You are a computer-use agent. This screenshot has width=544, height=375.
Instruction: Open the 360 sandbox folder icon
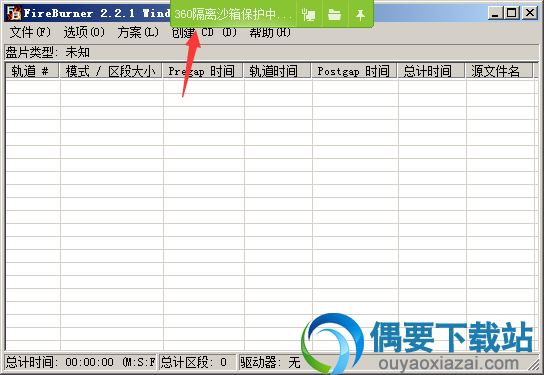[x=334, y=15]
